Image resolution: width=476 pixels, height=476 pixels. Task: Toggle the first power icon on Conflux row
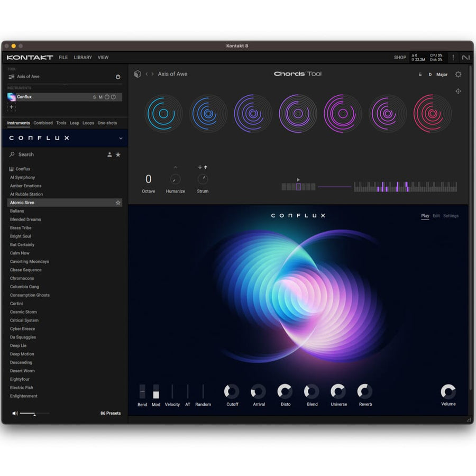pos(107,97)
